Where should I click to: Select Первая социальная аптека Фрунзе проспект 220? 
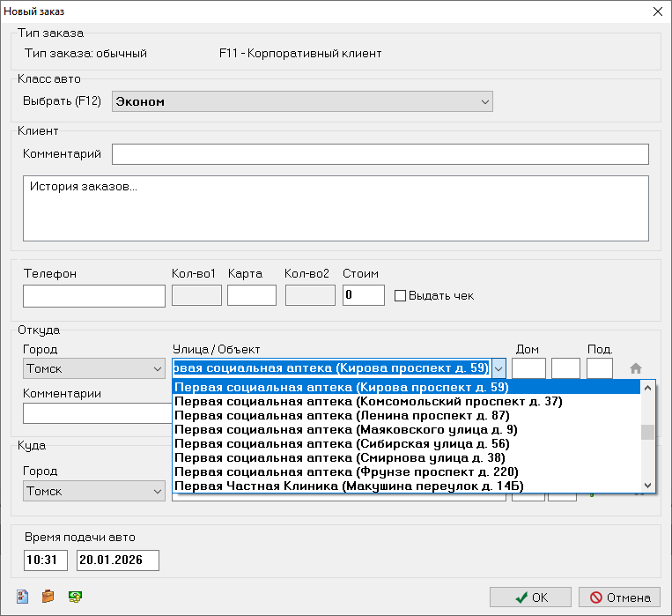[x=346, y=471]
